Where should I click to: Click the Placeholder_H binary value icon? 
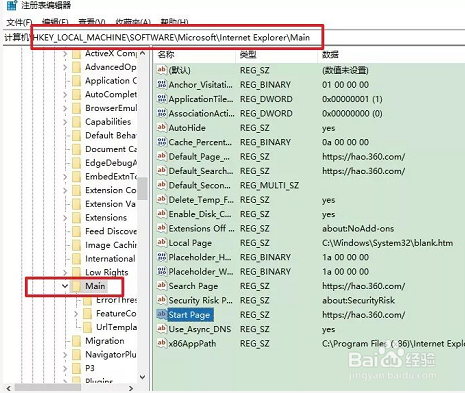pyautogui.click(x=162, y=256)
